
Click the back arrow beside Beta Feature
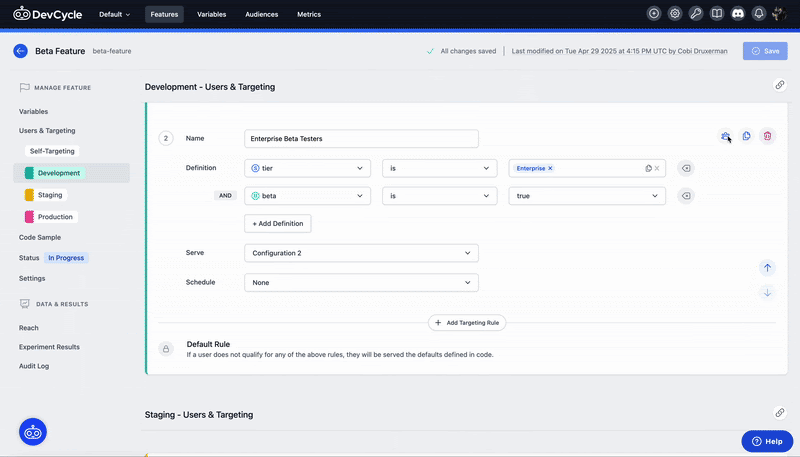click(x=20, y=51)
